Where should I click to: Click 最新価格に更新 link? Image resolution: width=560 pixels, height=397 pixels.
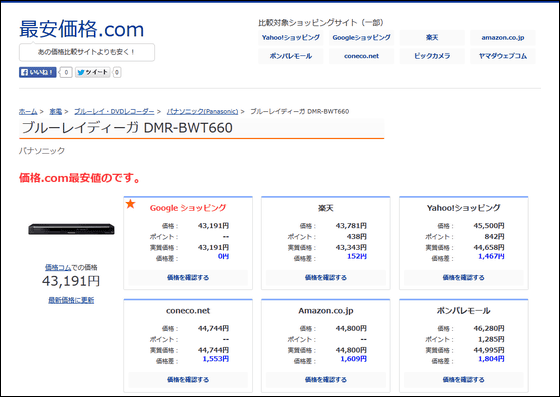pos(71,300)
